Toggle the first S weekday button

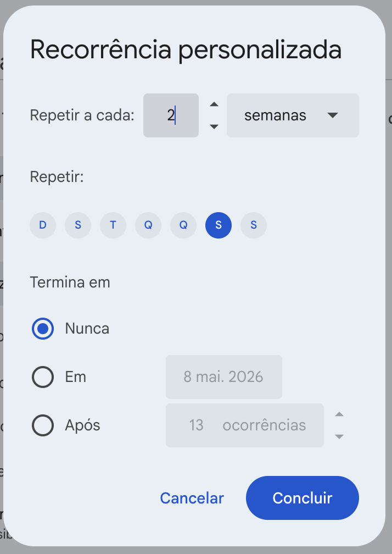click(x=78, y=225)
